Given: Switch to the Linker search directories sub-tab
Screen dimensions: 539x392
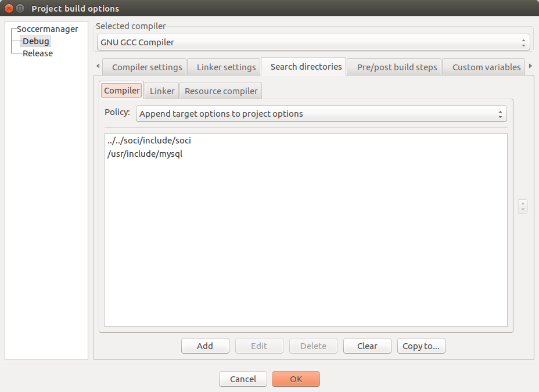Looking at the screenshot, I should point(162,91).
